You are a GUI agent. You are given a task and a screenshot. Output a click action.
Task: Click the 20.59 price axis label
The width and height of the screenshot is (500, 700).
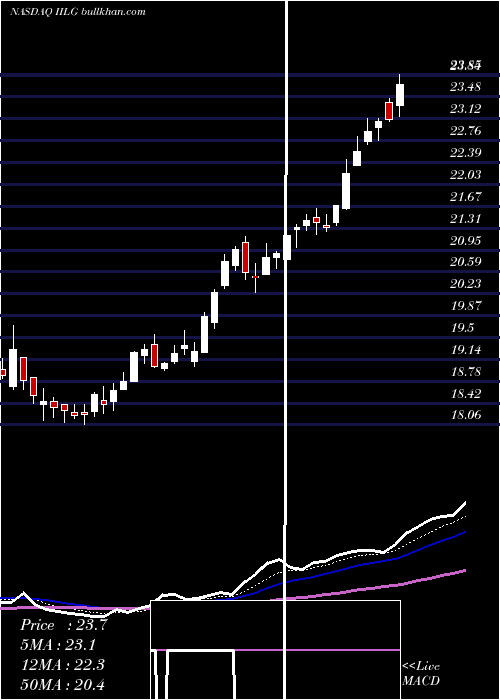[466, 262]
